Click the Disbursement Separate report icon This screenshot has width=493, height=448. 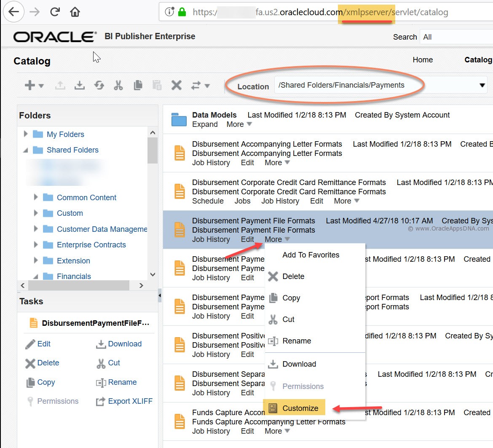180,383
